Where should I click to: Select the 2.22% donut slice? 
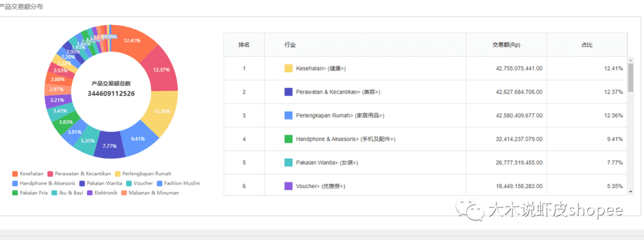click(63, 63)
